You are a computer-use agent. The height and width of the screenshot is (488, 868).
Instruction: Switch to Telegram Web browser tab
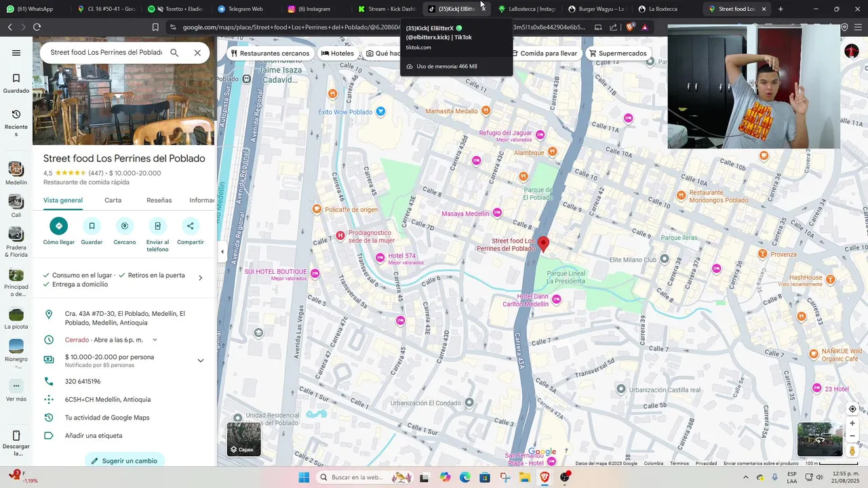point(245,9)
